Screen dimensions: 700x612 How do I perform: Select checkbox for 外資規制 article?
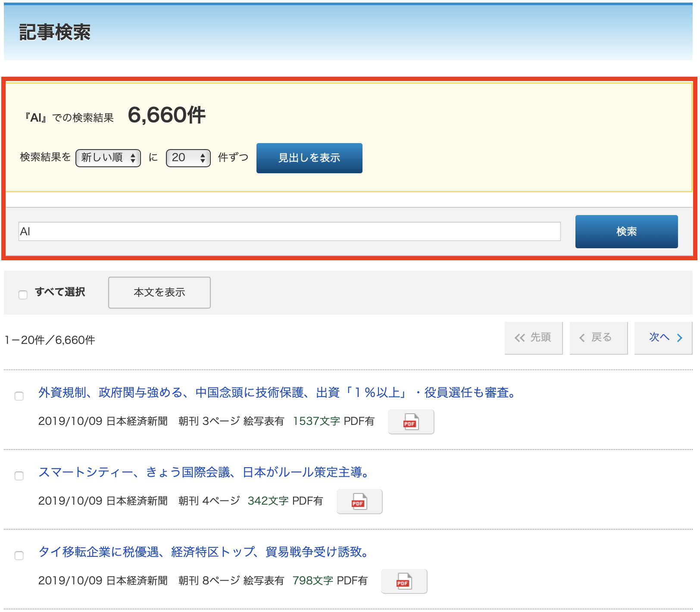point(19,396)
